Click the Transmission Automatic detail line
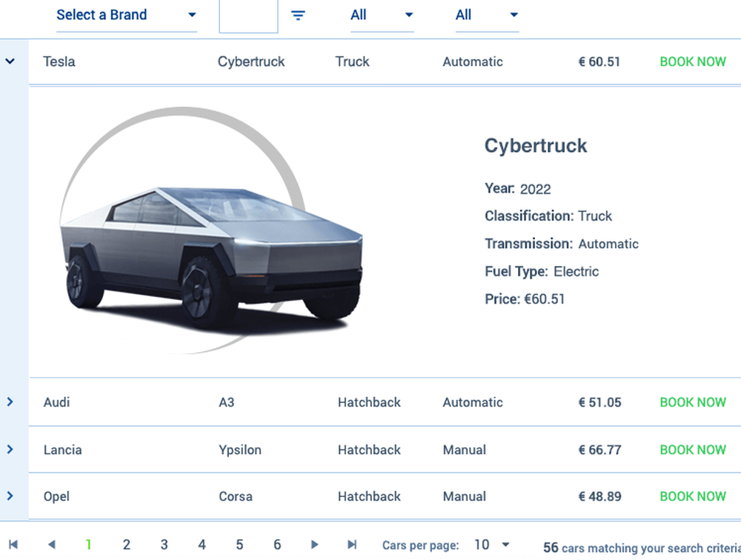The image size is (741, 560). click(562, 244)
